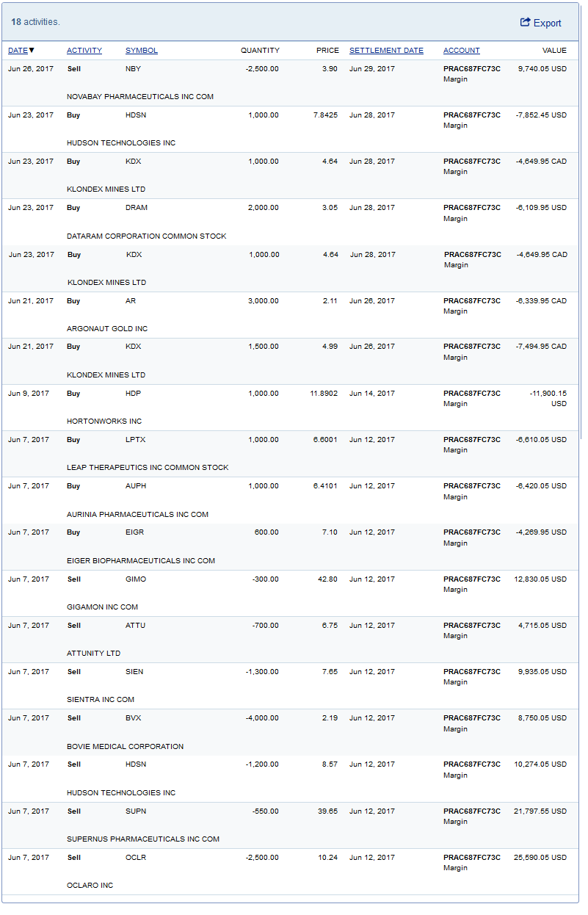The width and height of the screenshot is (588, 915).
Task: Click the Export share icon
Action: [525, 22]
